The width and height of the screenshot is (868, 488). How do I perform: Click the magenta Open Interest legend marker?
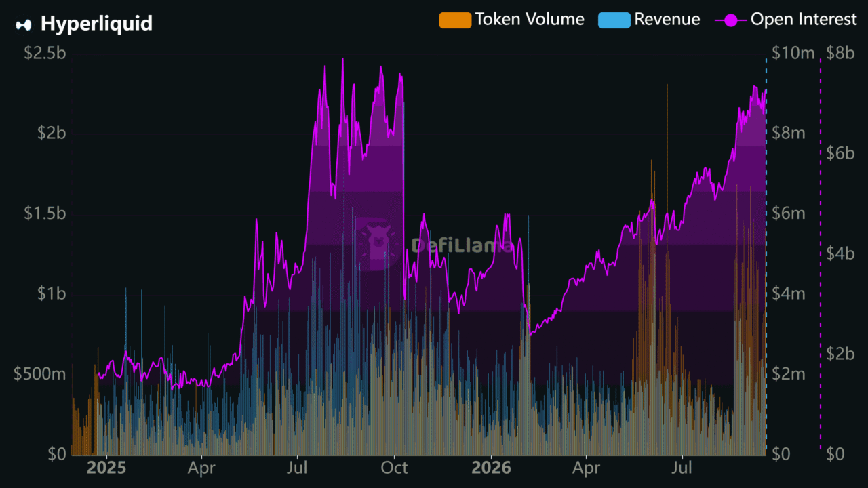pyautogui.click(x=731, y=20)
